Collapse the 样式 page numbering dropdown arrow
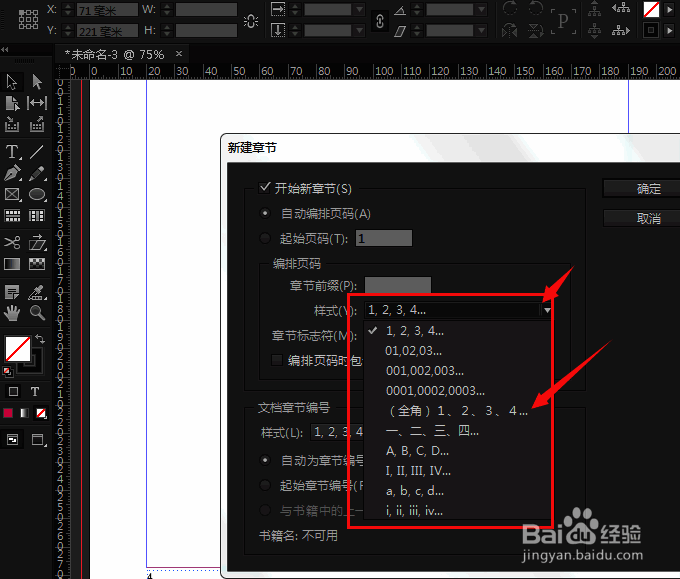The width and height of the screenshot is (680, 579). [x=547, y=311]
